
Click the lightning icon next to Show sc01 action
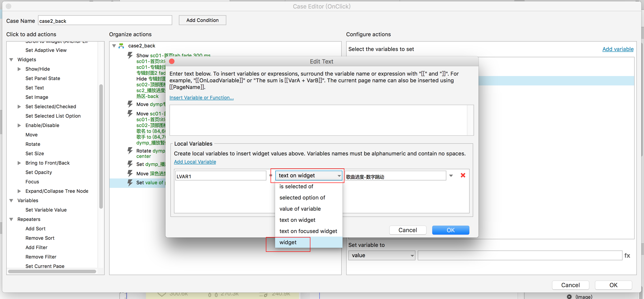[130, 55]
